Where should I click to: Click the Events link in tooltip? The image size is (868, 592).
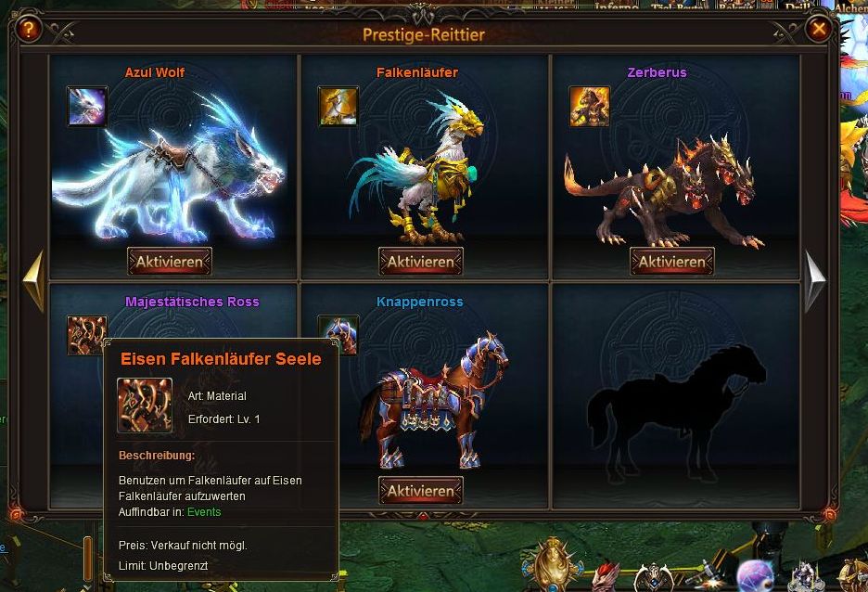click(x=204, y=512)
